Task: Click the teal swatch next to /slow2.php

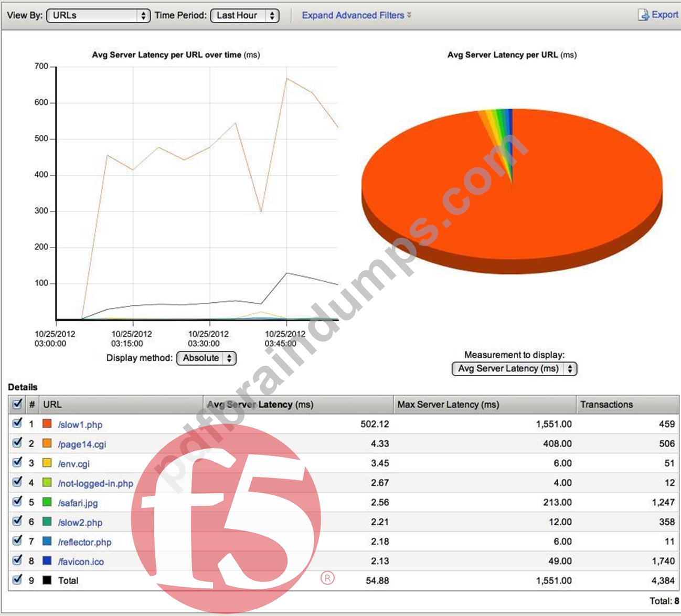Action: tap(47, 522)
